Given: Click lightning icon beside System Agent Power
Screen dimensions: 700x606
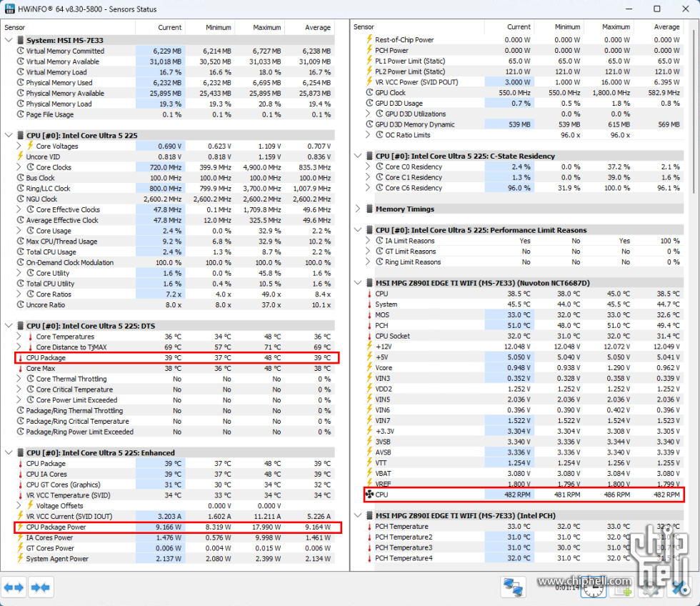Looking at the screenshot, I should coord(20,559).
